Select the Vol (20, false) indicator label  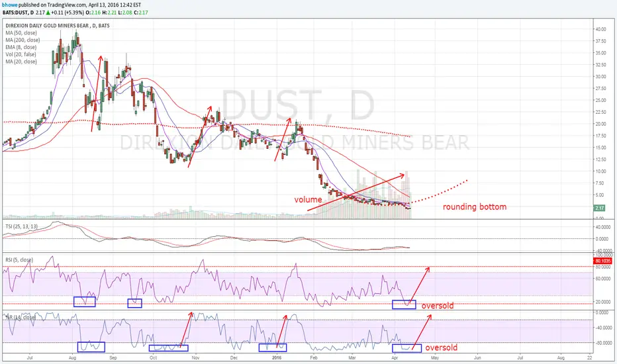coord(21,54)
